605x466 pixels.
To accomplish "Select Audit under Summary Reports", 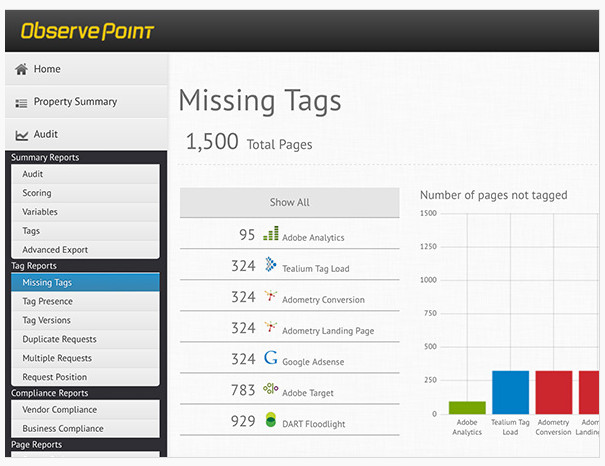I will click(x=85, y=174).
